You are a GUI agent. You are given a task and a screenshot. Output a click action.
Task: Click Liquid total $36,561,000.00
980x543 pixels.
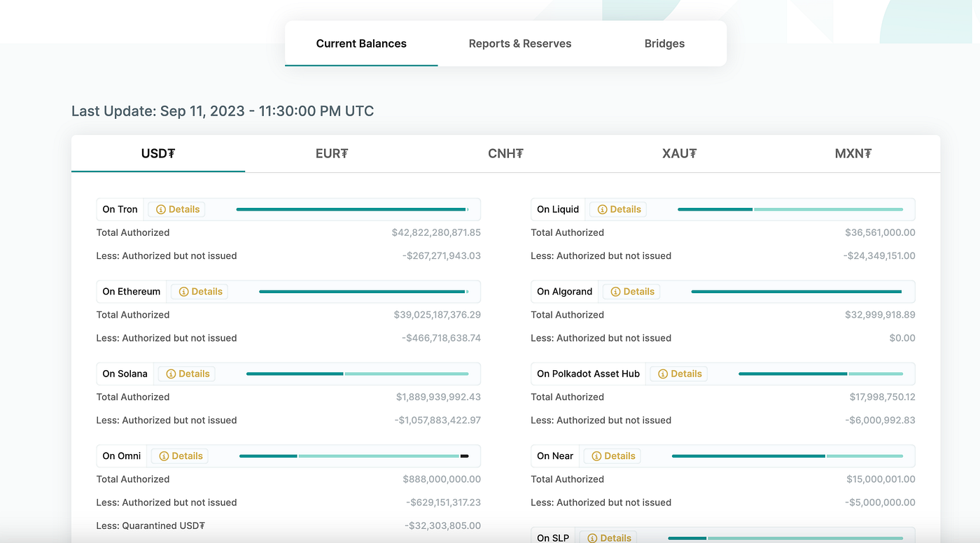[x=880, y=232]
